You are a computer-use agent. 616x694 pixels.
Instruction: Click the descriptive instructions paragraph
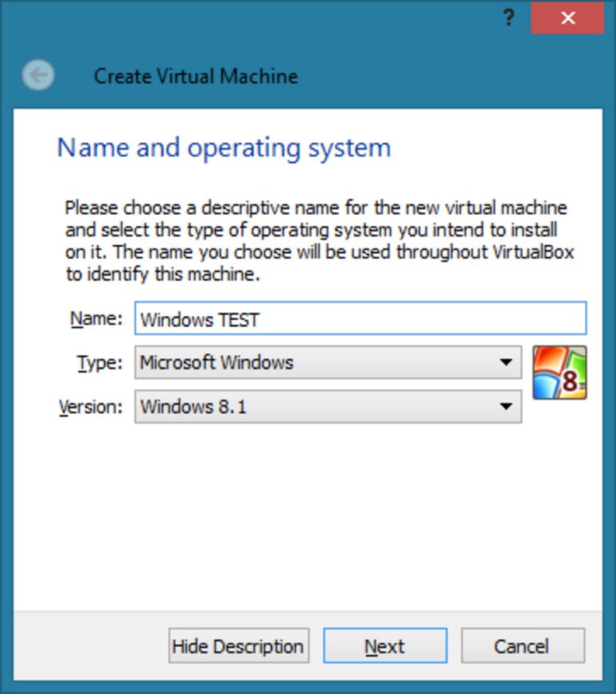318,242
